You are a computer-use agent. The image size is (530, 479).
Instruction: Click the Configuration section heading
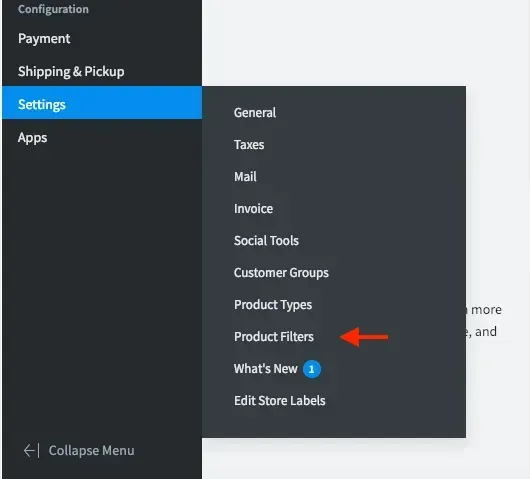[53, 9]
